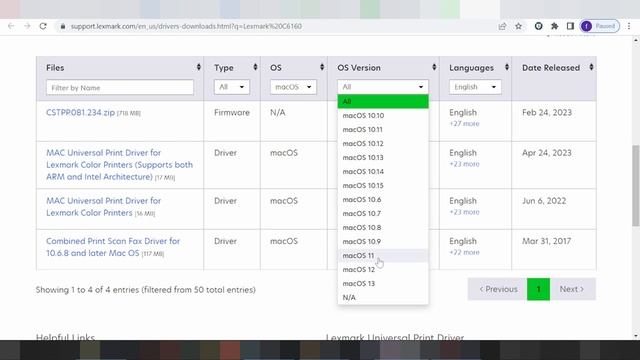The image size is (640, 360).
Task: Sort by Languages column arrows
Action: (x=507, y=67)
